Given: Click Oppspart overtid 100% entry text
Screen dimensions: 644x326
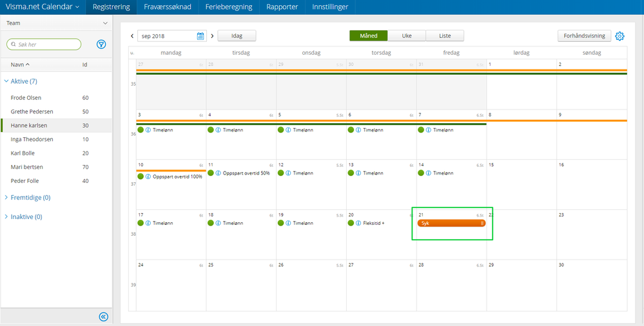Looking at the screenshot, I should tap(177, 177).
